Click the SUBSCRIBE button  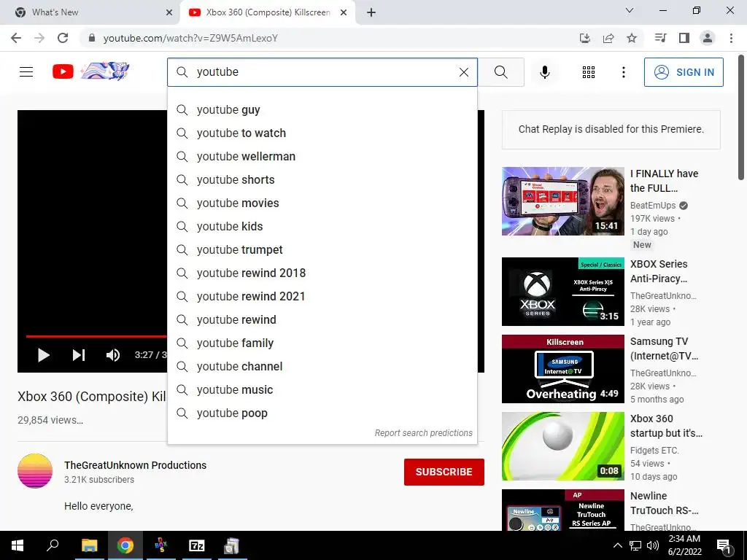tap(444, 472)
